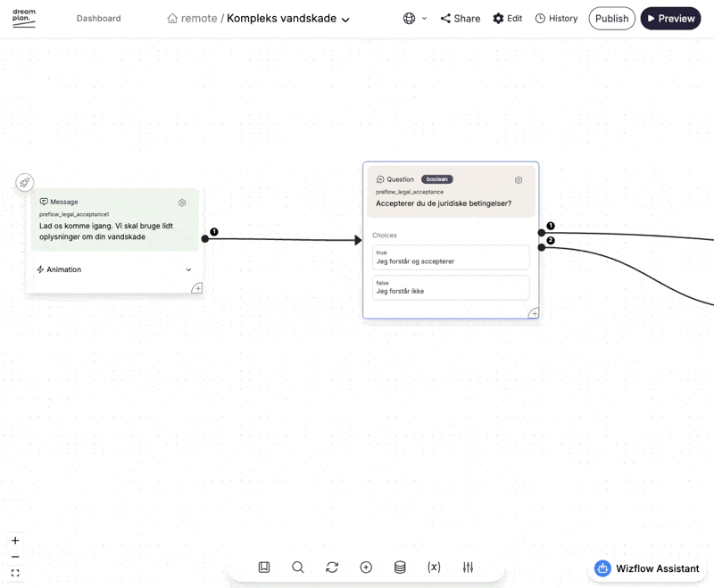The width and height of the screenshot is (714, 588).
Task: Open the Dashboard link
Action: point(98,18)
